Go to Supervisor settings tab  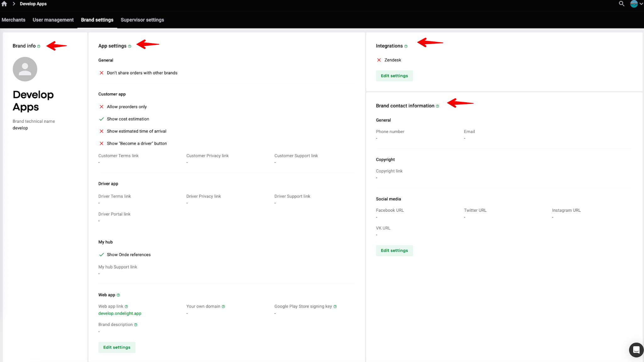point(142,20)
